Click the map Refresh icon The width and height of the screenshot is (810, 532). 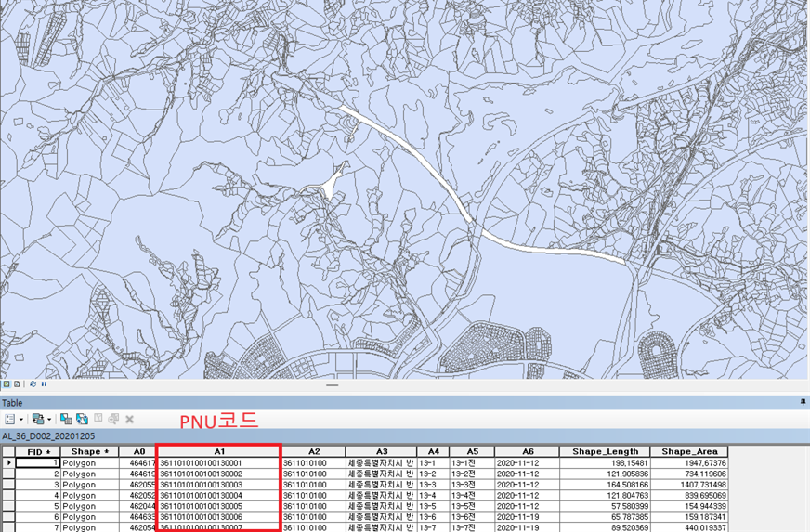click(33, 383)
